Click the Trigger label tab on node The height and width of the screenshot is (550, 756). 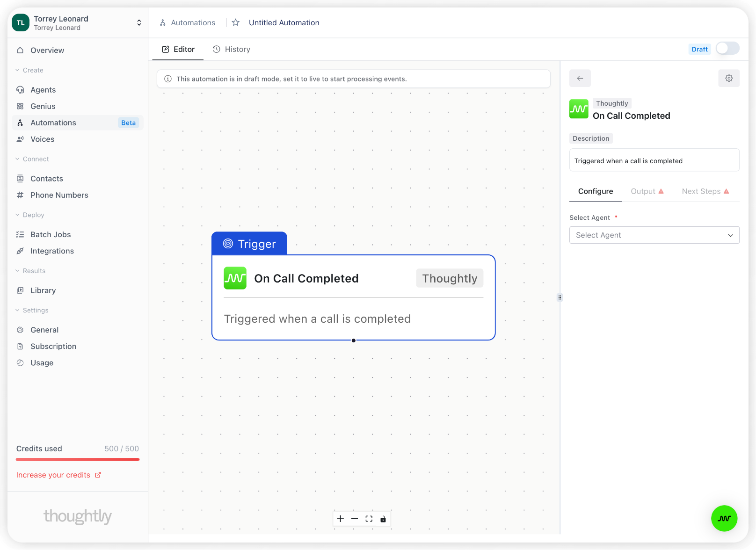tap(249, 244)
